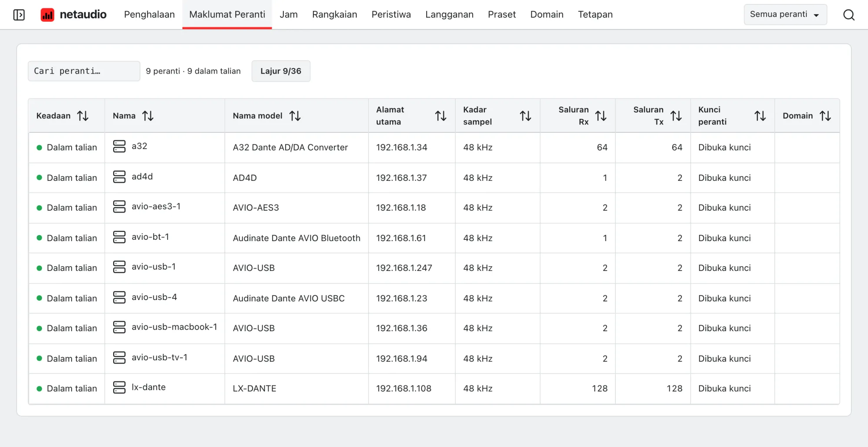Click AVIO-AES3 model name cell

[x=256, y=208]
